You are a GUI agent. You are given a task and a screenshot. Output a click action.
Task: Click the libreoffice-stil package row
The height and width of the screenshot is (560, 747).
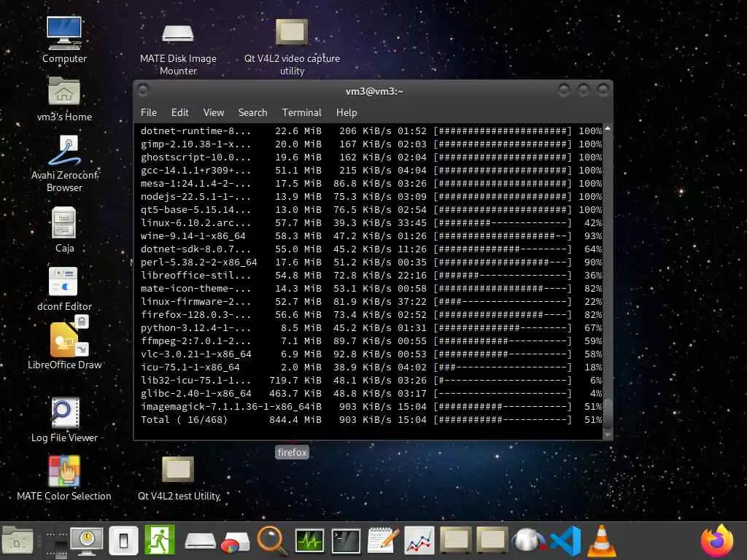coord(371,275)
